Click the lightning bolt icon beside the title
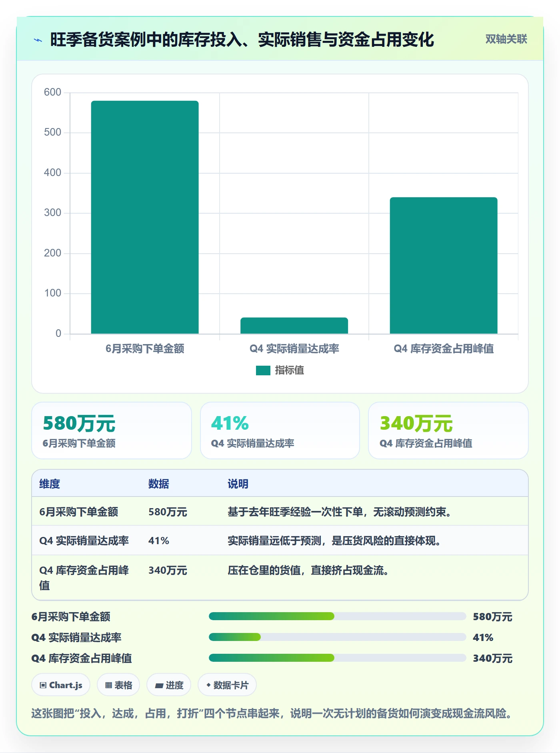The height and width of the screenshot is (753, 560). (38, 40)
